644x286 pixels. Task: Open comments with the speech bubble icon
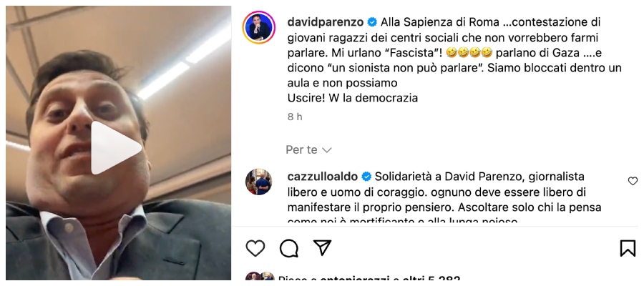289,248
